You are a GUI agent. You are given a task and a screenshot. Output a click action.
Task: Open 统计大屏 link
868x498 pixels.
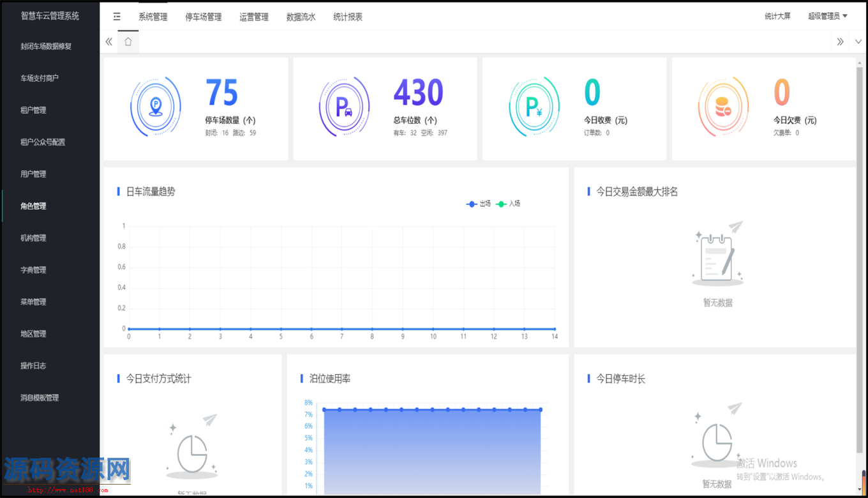[x=777, y=17]
